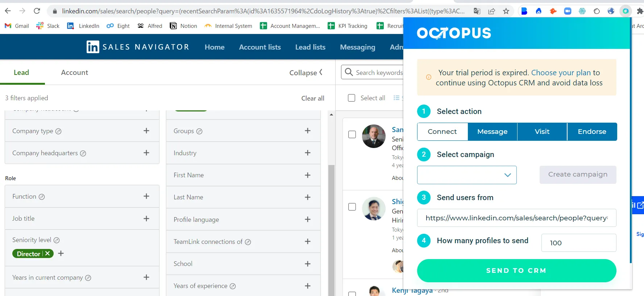Image resolution: width=644 pixels, height=296 pixels.
Task: Click the share page icon in the address bar
Action: pos(491,11)
